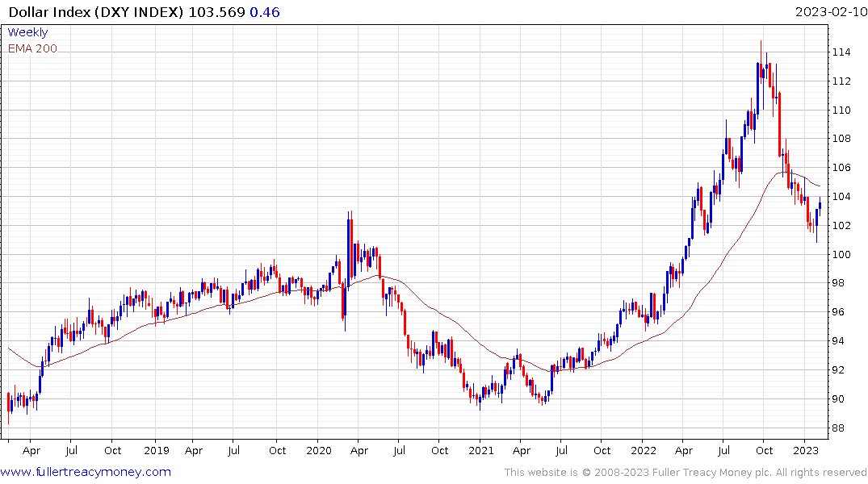868x484 pixels.
Task: Click the January 2021 low candlestick near 89.5
Action: (480, 401)
